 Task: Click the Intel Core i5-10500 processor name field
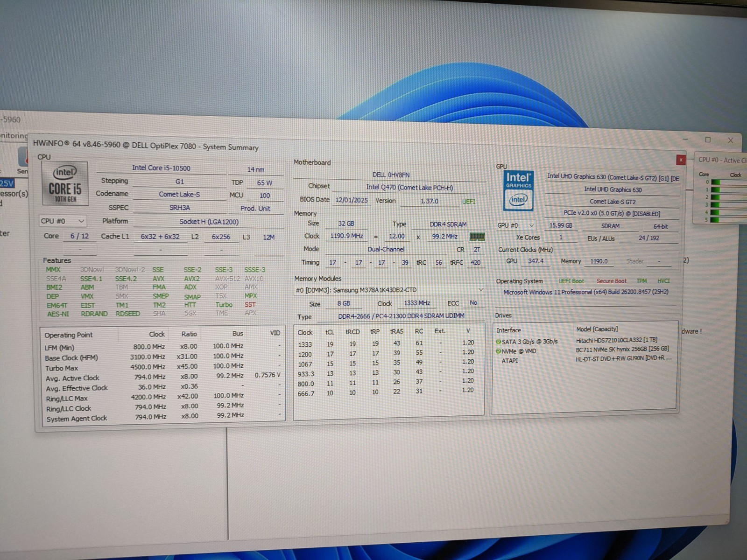tap(161, 168)
